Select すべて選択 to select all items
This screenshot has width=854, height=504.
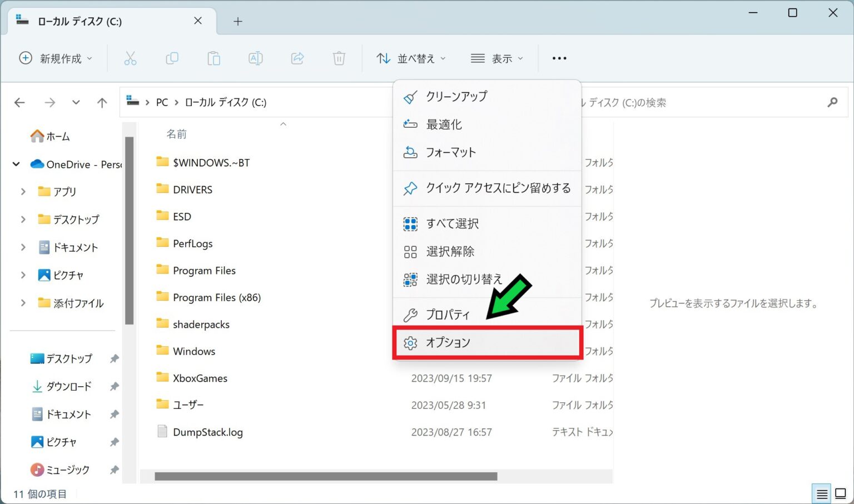[x=451, y=223]
